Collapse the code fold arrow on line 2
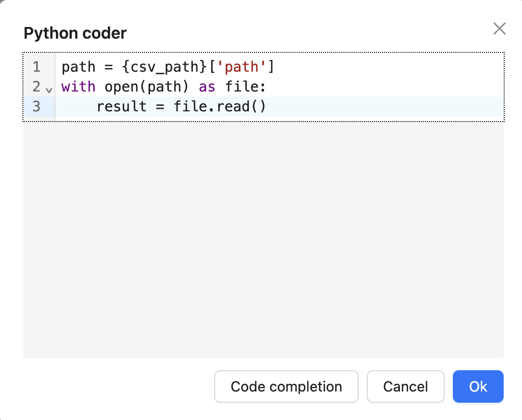Screen dimensions: 522x420 click(49, 90)
